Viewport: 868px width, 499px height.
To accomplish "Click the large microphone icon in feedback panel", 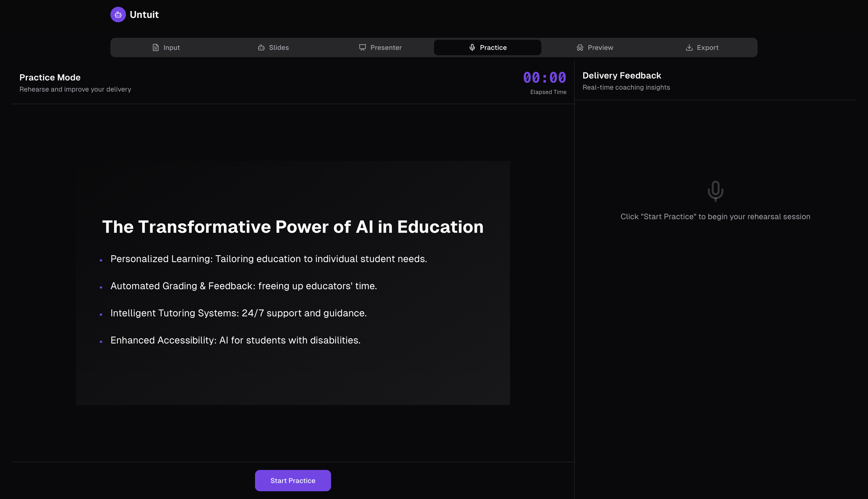I will [715, 191].
